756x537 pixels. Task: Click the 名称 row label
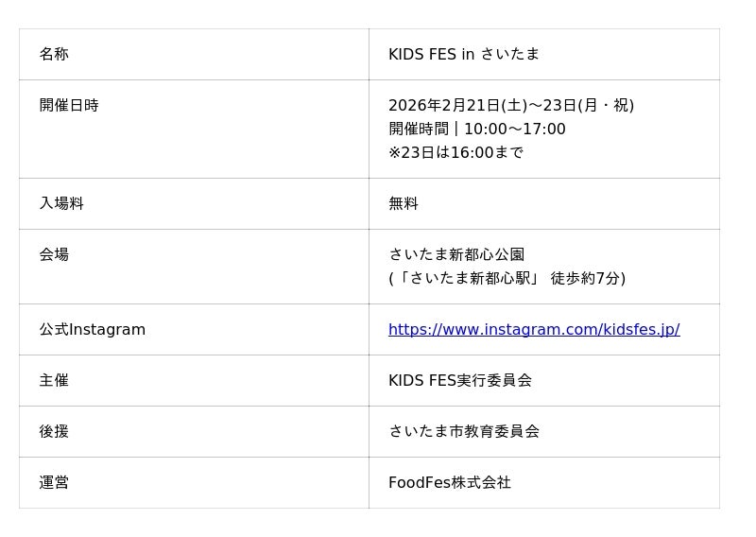pyautogui.click(x=54, y=55)
